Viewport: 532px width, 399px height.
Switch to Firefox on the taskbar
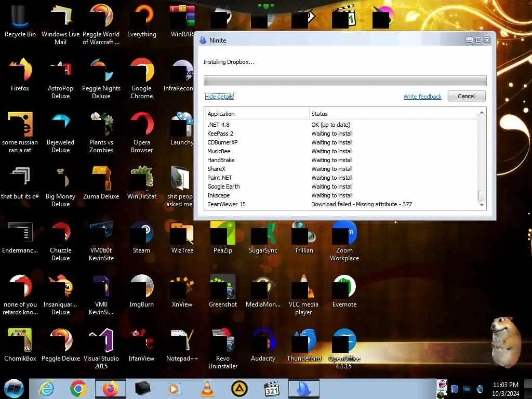(110, 389)
